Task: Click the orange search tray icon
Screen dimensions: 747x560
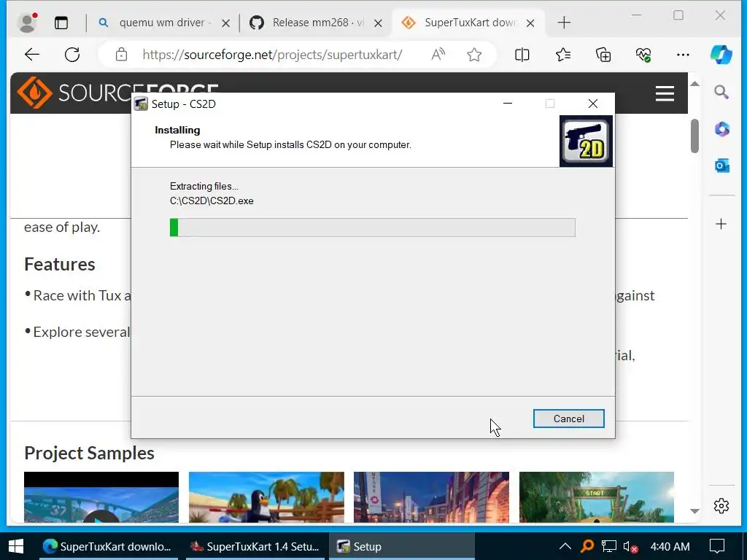Action: pos(587,546)
